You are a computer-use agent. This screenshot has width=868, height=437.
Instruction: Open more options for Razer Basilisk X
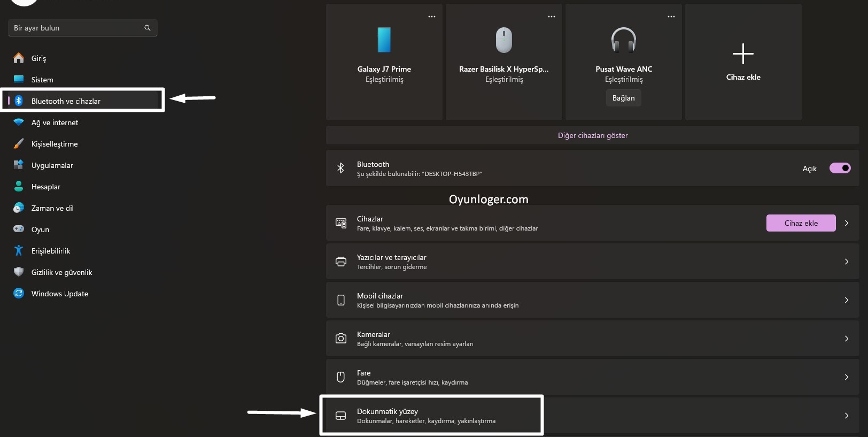[x=552, y=17]
